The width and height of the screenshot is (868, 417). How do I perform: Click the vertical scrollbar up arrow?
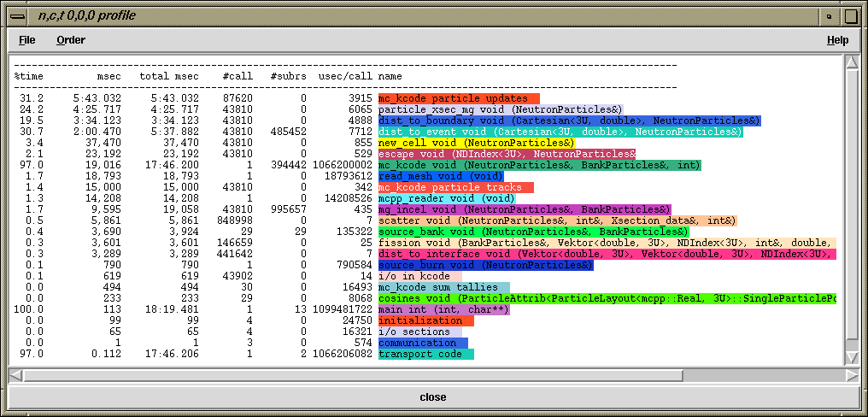850,62
